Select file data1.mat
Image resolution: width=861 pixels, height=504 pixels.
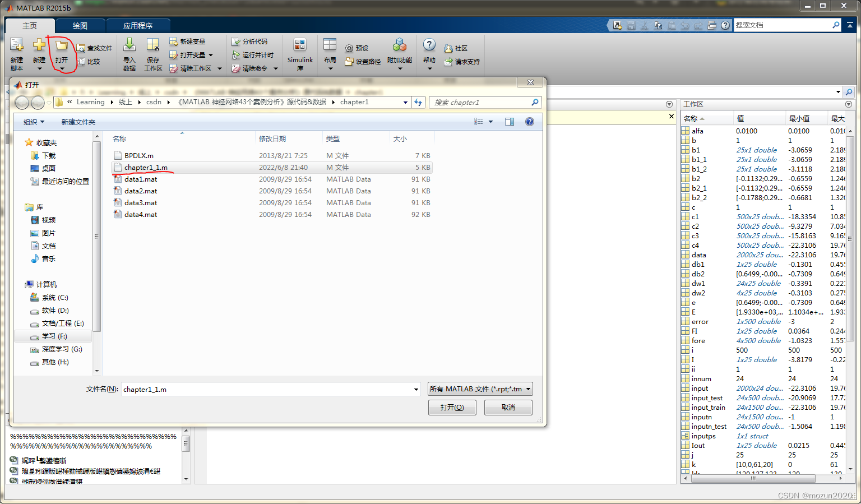pos(141,179)
